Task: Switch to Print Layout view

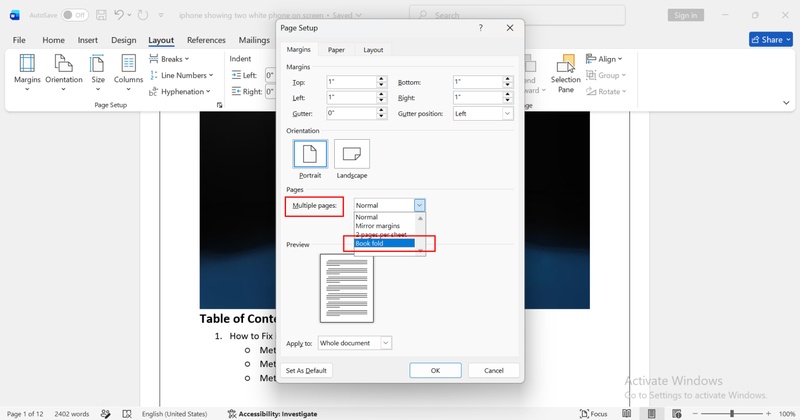Action: point(652,414)
